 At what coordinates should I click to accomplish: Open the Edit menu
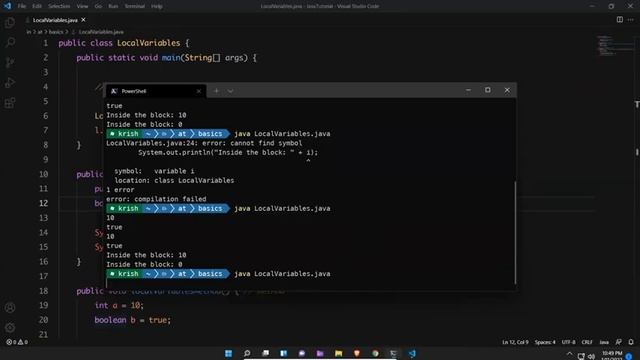(37, 6)
